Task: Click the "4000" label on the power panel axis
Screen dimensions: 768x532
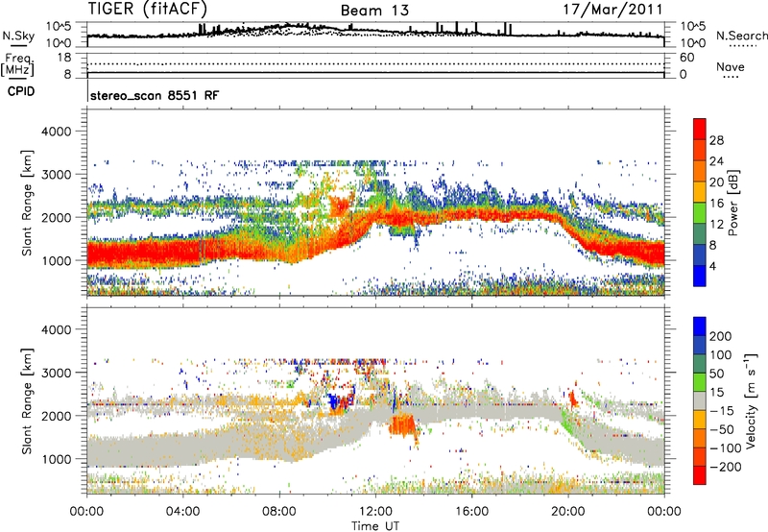Action: (56, 132)
